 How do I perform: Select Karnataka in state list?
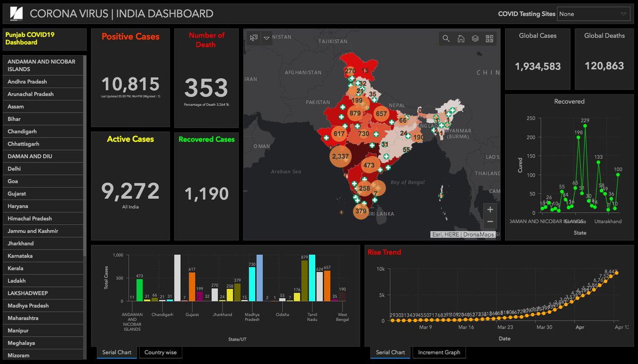tap(43, 256)
